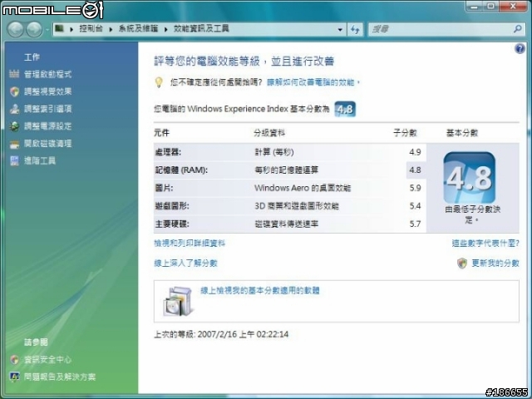Click the 管理啟動程式 icon
The width and height of the screenshot is (532, 399).
point(14,74)
